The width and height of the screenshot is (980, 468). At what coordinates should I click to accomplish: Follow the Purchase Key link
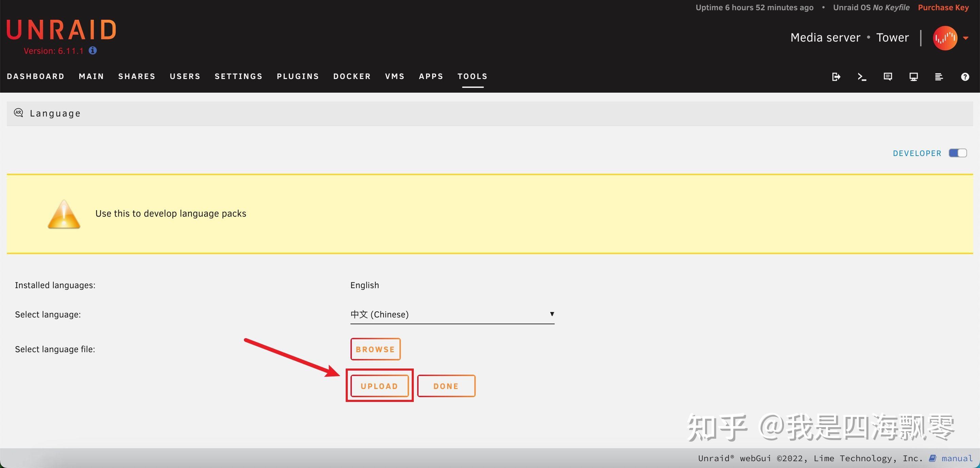[x=943, y=7]
